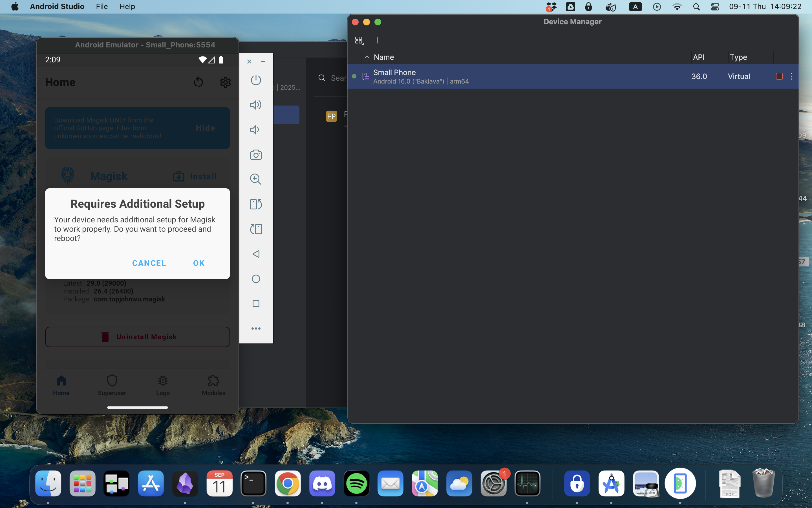Sort devices by Name column header
Image resolution: width=812 pixels, height=508 pixels.
[x=384, y=57]
